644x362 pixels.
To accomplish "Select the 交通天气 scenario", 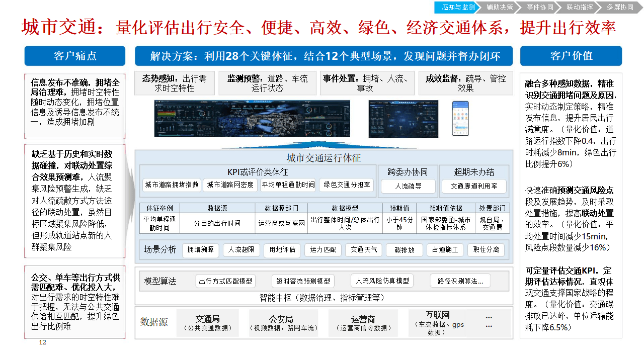I will pyautogui.click(x=363, y=250).
